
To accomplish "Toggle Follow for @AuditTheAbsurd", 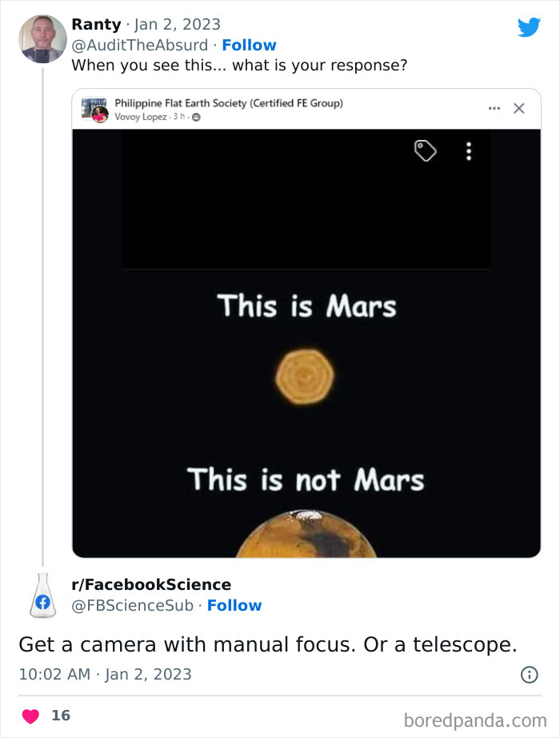I will (249, 44).
